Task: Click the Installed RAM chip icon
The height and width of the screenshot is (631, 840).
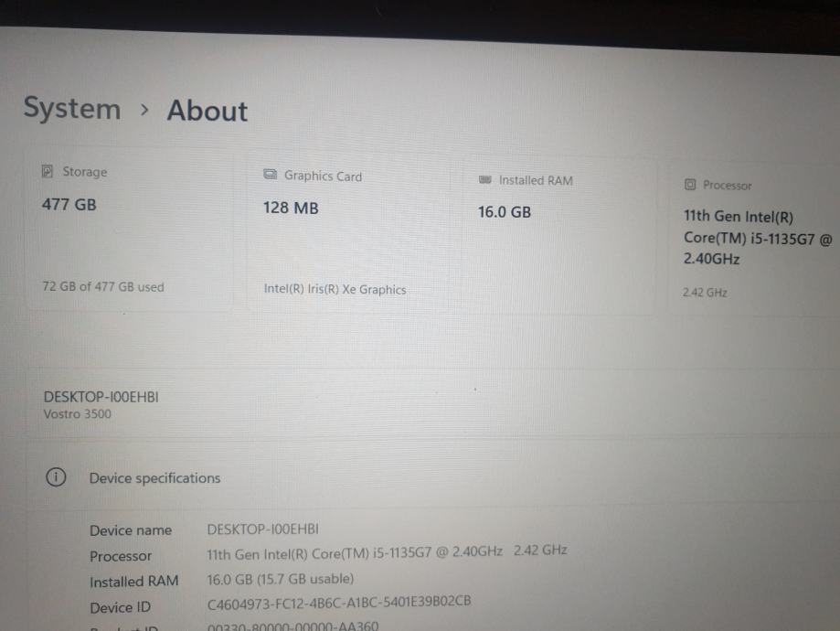Action: pos(484,179)
